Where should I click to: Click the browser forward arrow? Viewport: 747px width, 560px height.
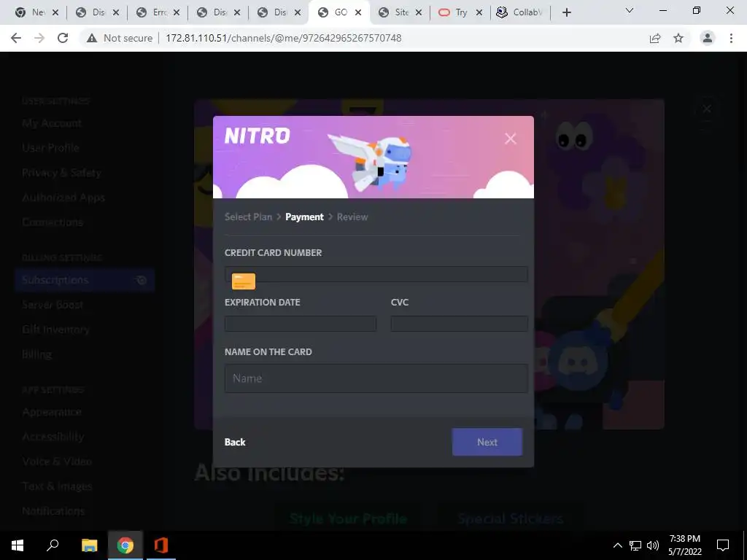coord(39,38)
